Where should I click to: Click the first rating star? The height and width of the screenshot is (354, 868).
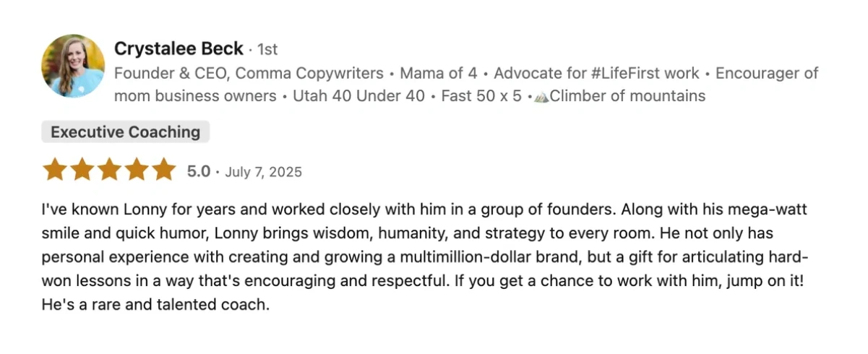point(54,170)
